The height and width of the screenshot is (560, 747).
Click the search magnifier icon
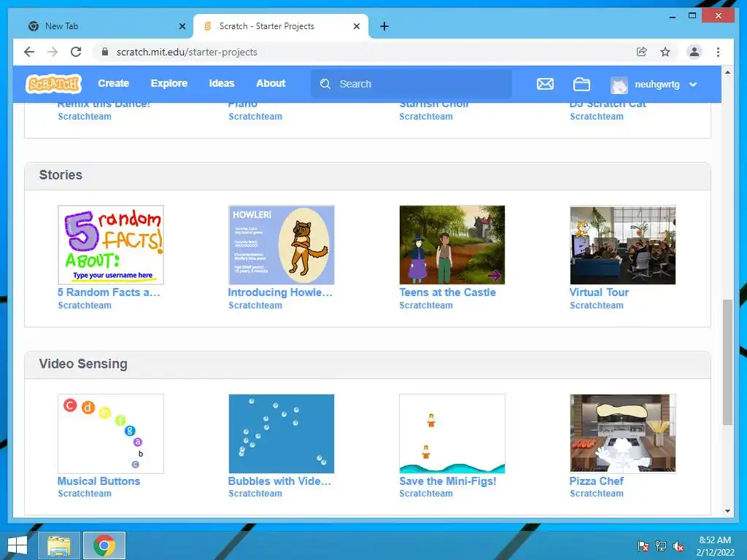325,84
